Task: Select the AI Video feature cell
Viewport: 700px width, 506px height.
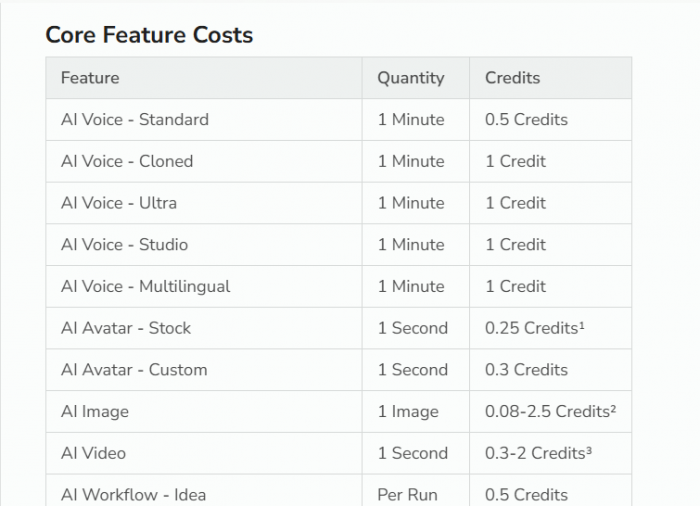Action: click(94, 454)
